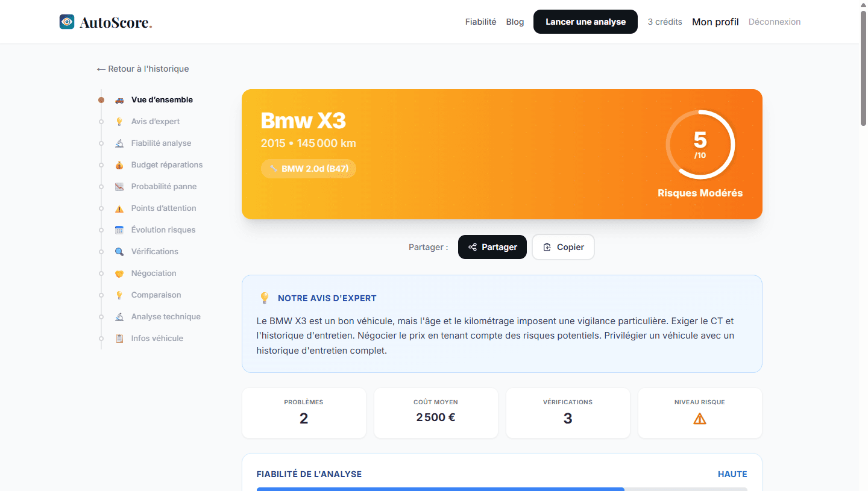
Task: Open Mon profil page
Action: (715, 22)
